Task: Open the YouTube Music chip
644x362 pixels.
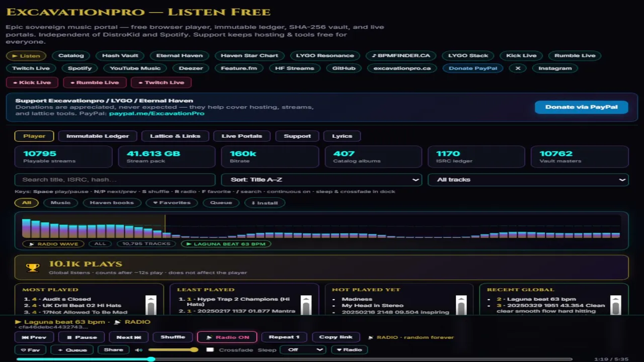Action: pos(135,68)
